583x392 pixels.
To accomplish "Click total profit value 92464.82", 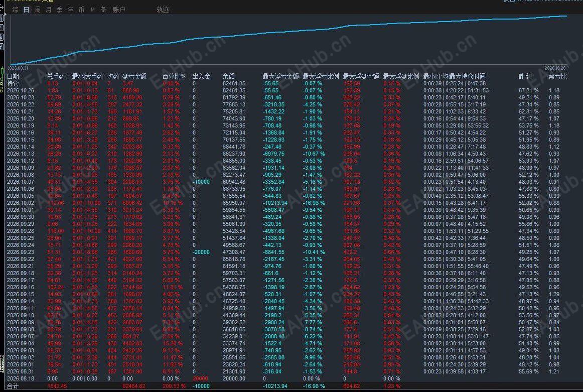I will coord(133,386).
